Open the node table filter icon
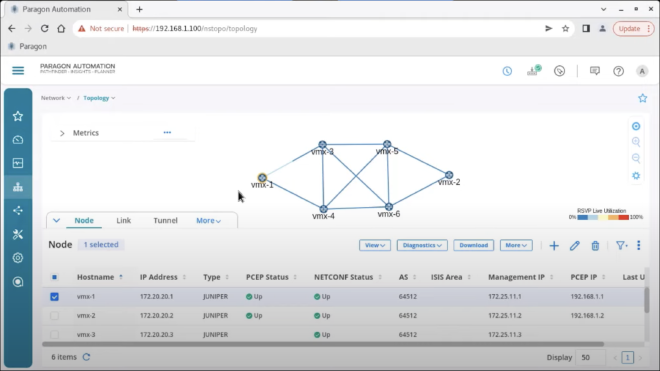The image size is (660, 371). point(621,245)
